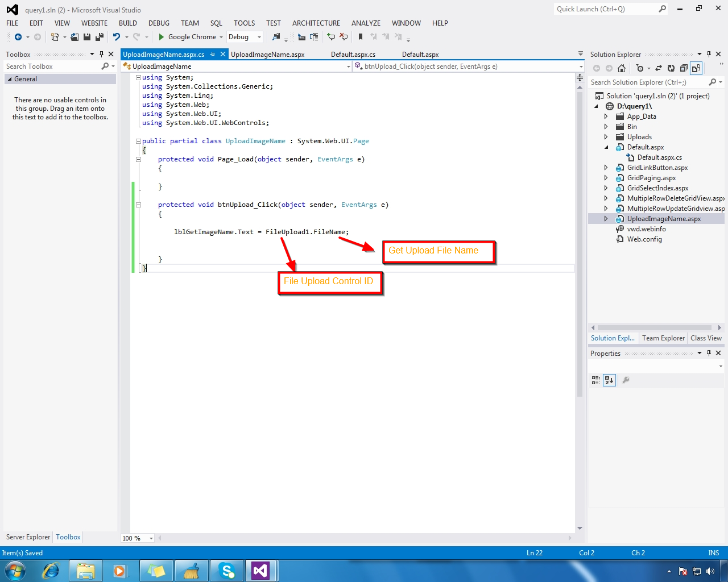Start debugging with Google Chrome

click(x=161, y=36)
